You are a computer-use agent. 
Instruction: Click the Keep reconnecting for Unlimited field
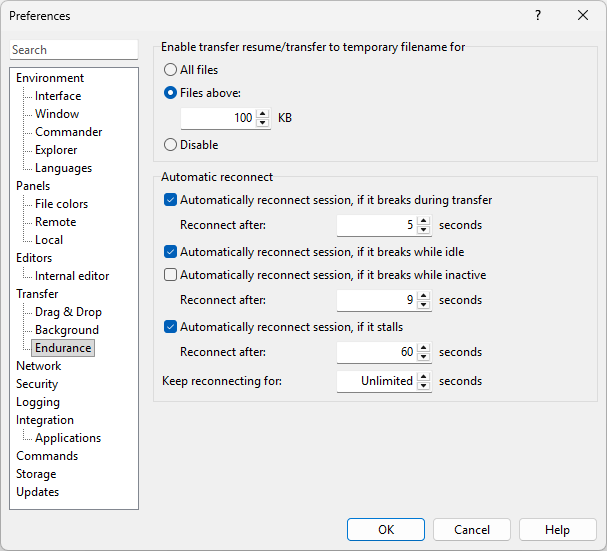(376, 381)
